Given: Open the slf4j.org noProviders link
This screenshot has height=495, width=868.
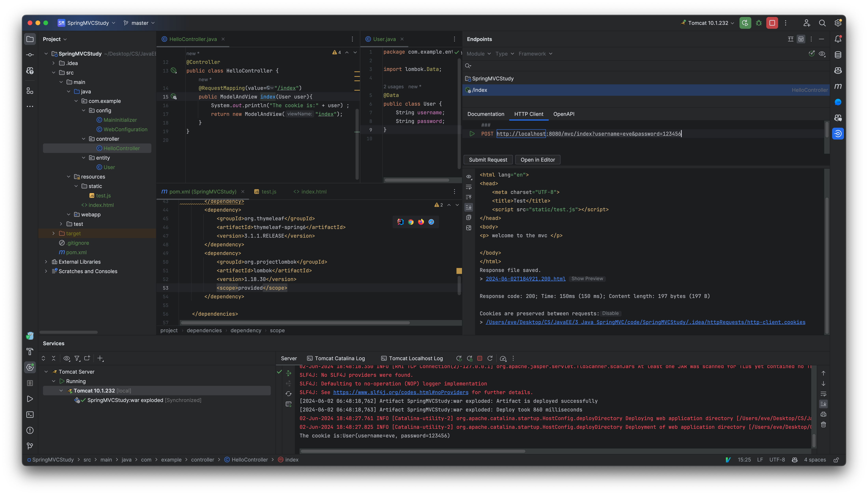Looking at the screenshot, I should click(x=400, y=392).
